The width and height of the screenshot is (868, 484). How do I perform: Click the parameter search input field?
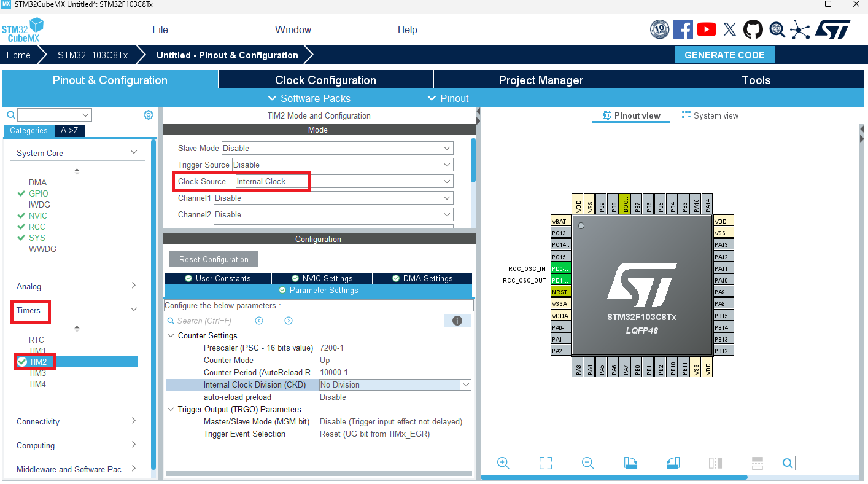(209, 321)
